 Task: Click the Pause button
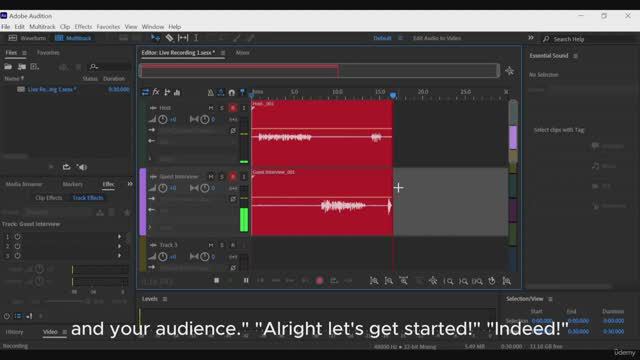[246, 280]
